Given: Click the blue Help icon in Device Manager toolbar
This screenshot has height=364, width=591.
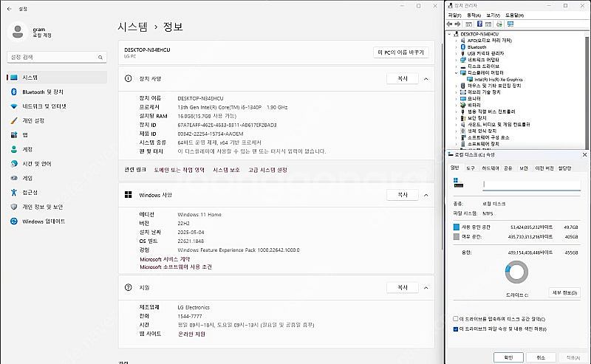Looking at the screenshot, I should 479,24.
